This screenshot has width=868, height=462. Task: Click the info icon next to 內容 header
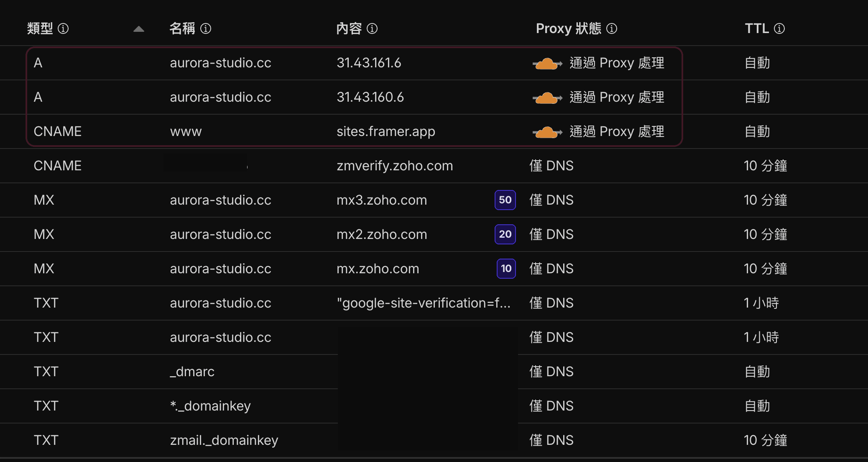pyautogui.click(x=372, y=28)
